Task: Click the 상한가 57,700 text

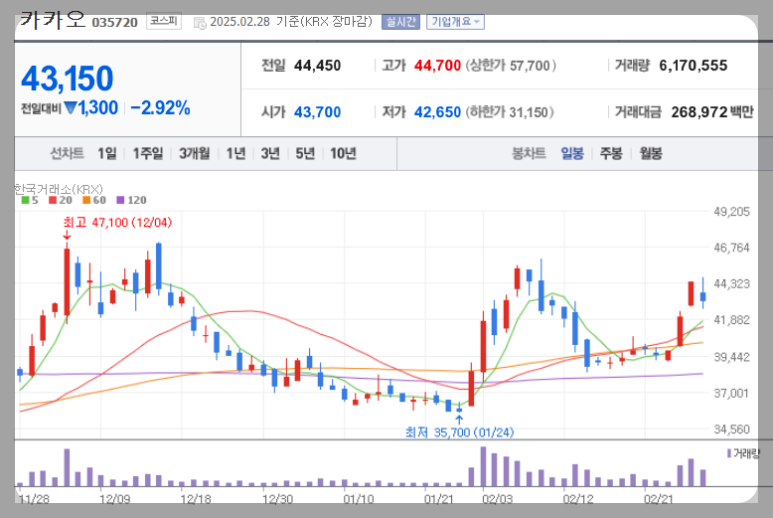Action: click(x=511, y=66)
